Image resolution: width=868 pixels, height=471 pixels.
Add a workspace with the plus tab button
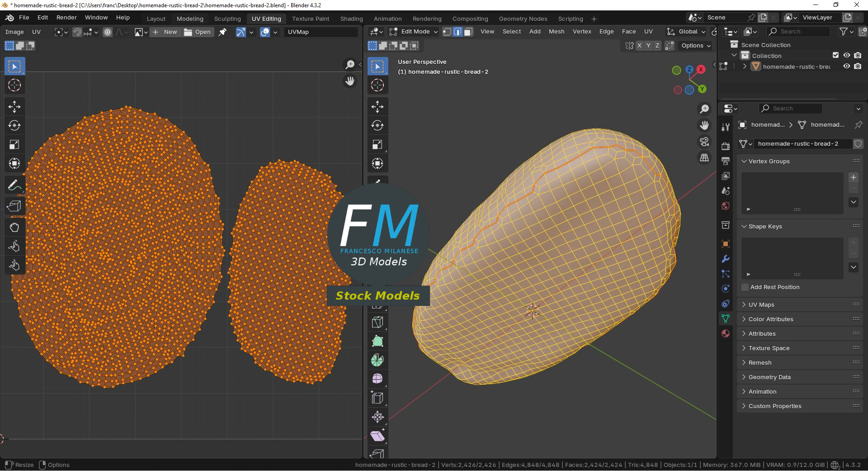tap(594, 19)
